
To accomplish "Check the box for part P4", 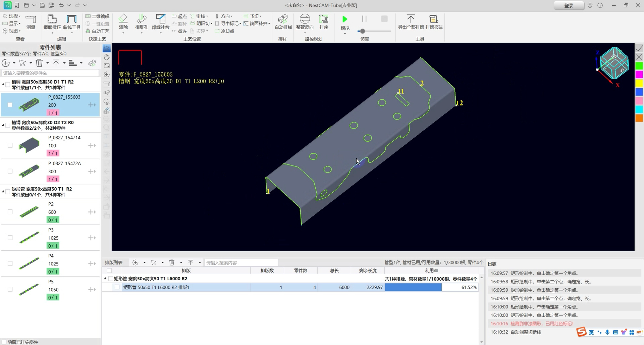I will (x=10, y=263).
